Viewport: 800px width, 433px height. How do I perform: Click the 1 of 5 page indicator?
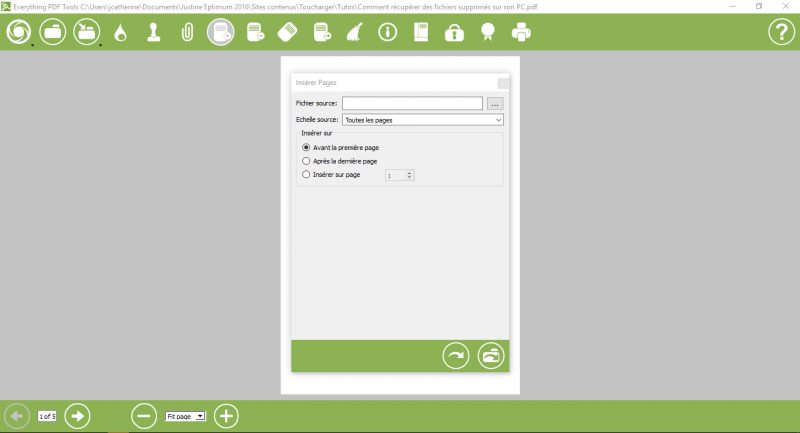[47, 416]
